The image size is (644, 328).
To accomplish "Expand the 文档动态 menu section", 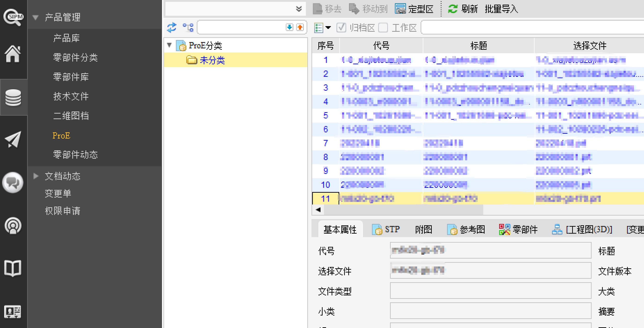I will [x=36, y=176].
